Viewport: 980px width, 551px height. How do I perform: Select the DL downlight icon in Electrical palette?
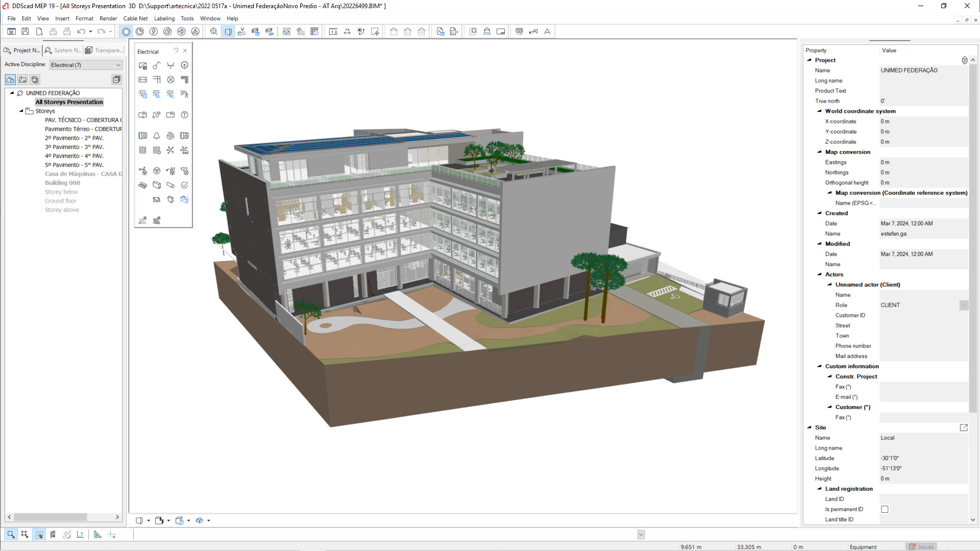(x=157, y=94)
